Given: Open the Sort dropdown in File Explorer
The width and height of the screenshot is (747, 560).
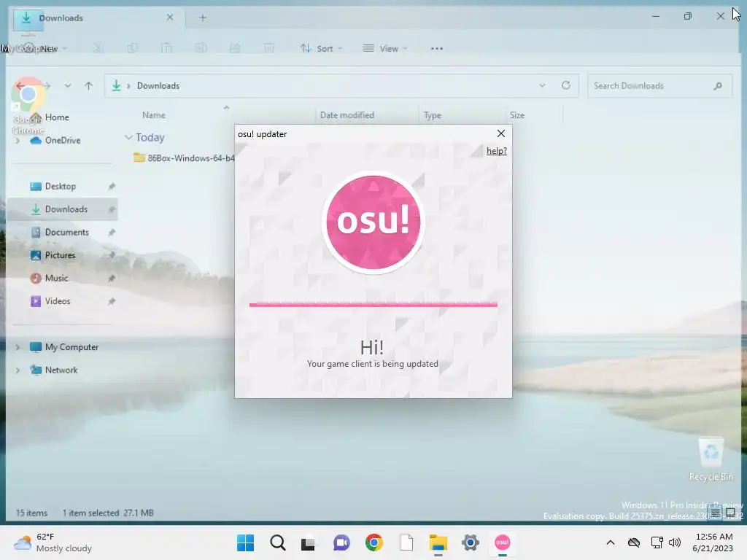Looking at the screenshot, I should click(322, 49).
